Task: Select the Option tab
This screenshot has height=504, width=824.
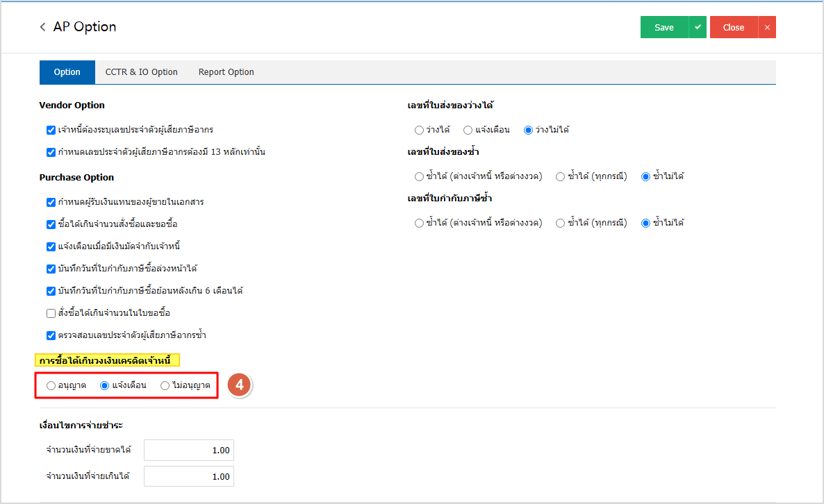Action: click(x=67, y=72)
